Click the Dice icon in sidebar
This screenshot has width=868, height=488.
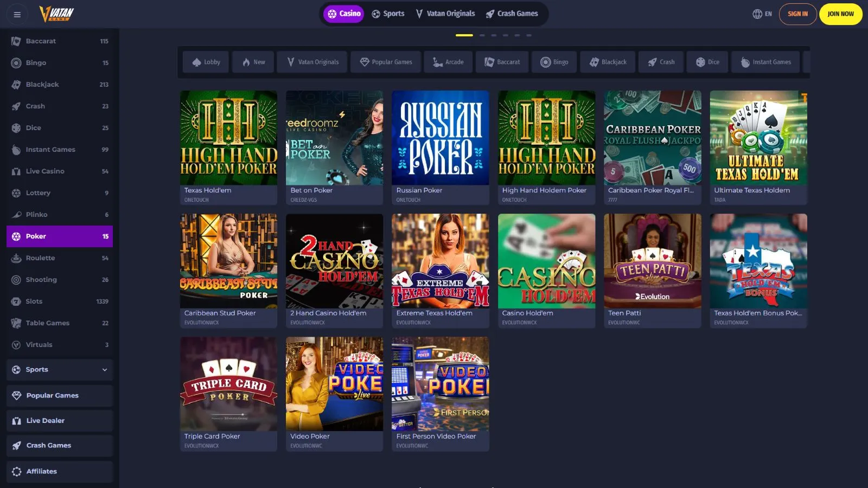(16, 128)
